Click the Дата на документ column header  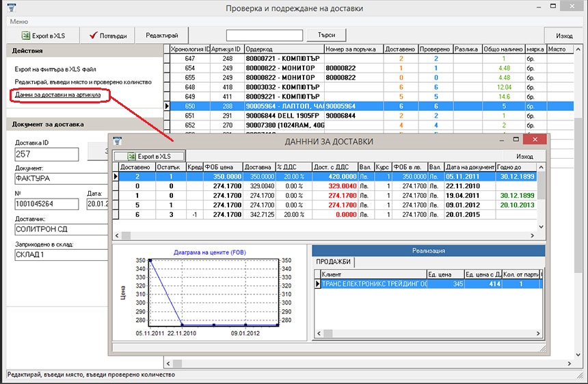(470, 167)
